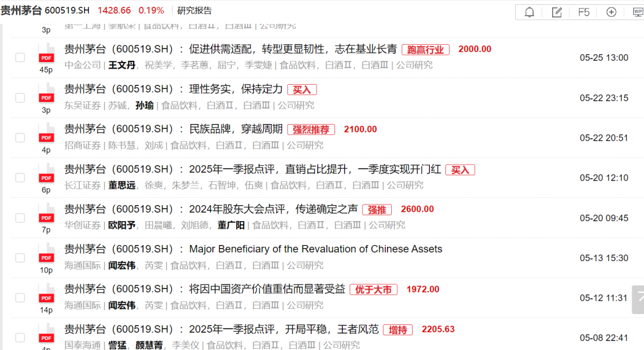
Task: Tick checkbox for 民族品牌，穿越周期 report
Action: click(20, 138)
